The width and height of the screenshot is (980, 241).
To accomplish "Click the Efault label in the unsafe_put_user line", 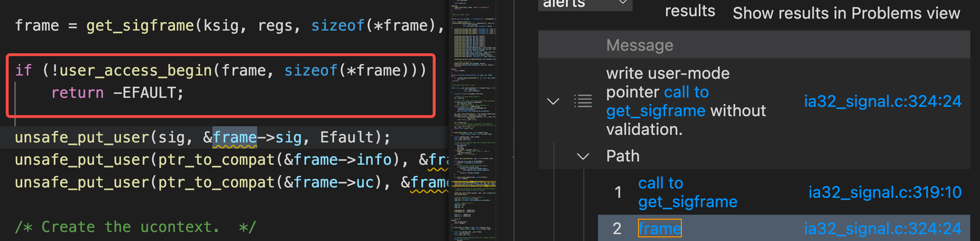I will (347, 137).
